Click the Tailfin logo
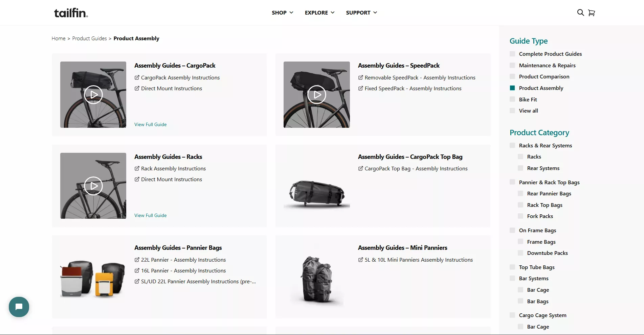Screen dimensions: 644x335 click(x=71, y=13)
